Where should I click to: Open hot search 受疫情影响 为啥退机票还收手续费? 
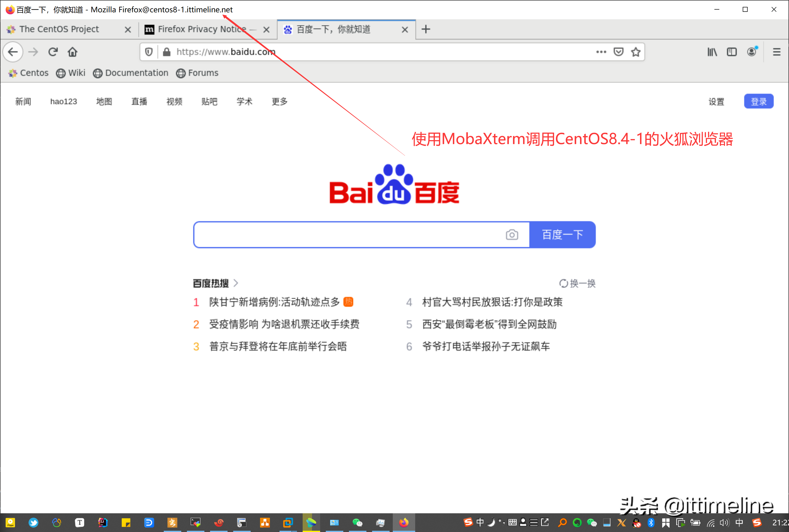[x=284, y=324]
